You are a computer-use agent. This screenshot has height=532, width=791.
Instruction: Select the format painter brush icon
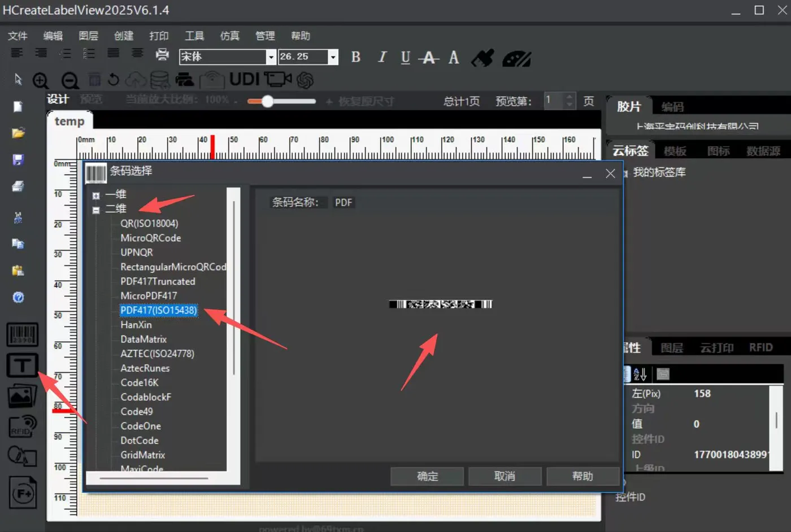[x=483, y=58]
